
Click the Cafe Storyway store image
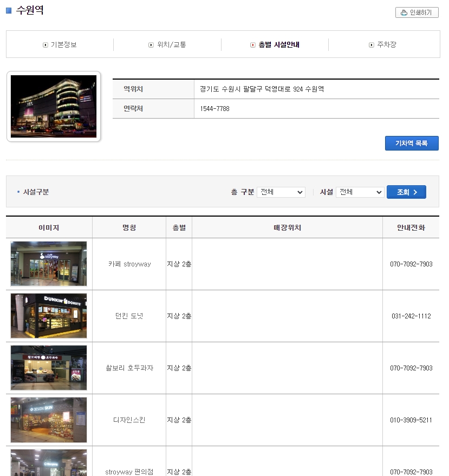pos(48,264)
